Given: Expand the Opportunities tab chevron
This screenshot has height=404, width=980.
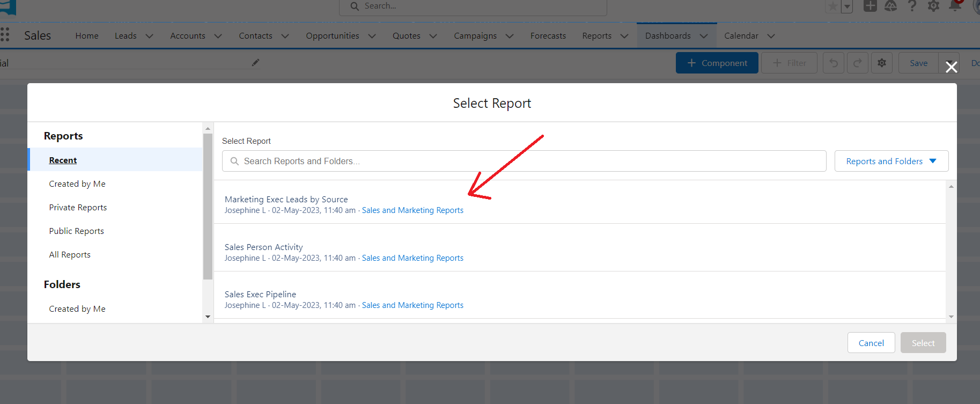Looking at the screenshot, I should [372, 36].
